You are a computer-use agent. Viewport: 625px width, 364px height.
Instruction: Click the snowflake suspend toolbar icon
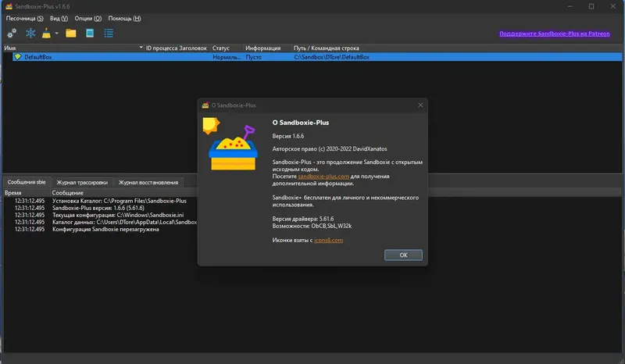coord(30,33)
